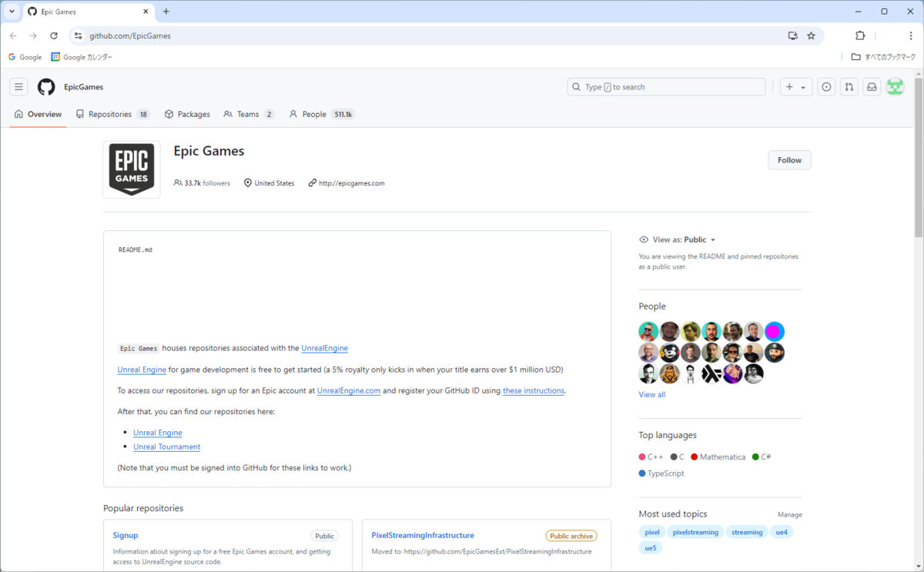Select the ue5 topic tag

651,547
